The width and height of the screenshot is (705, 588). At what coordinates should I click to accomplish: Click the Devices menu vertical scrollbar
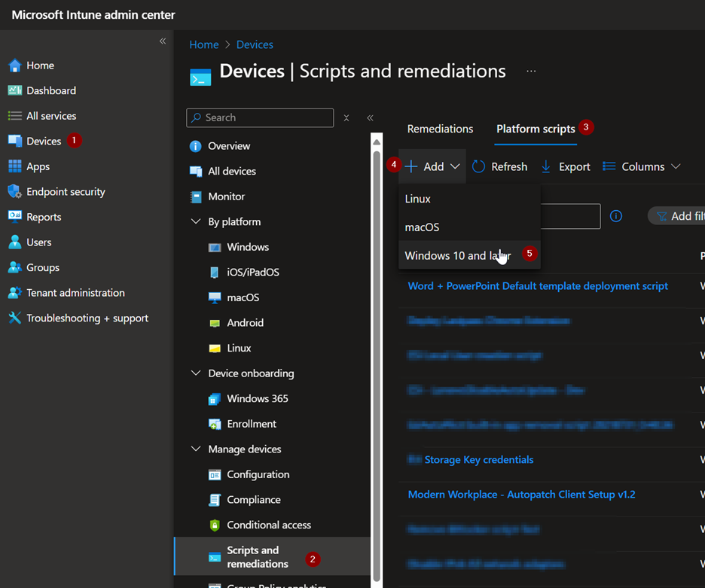click(377, 367)
